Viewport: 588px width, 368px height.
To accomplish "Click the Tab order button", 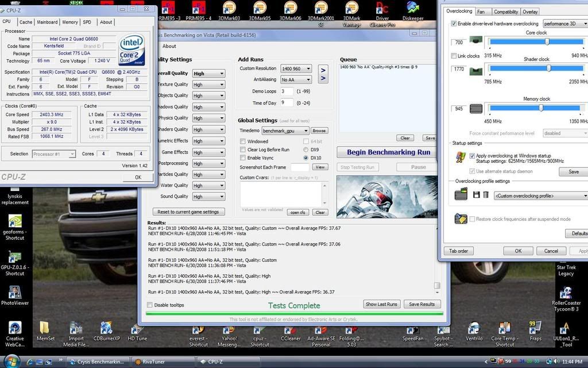I will coord(458,251).
